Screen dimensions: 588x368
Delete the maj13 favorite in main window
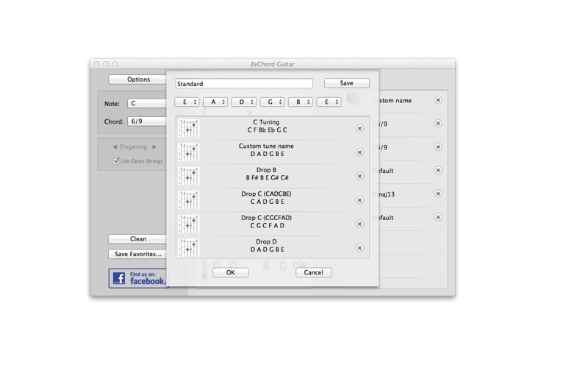(x=438, y=194)
